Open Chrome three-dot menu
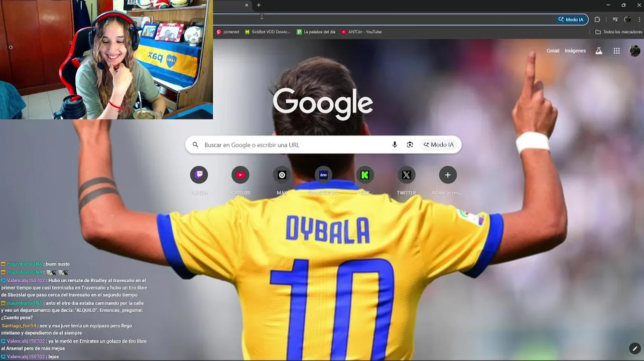The width and height of the screenshot is (644, 361). 639,20
